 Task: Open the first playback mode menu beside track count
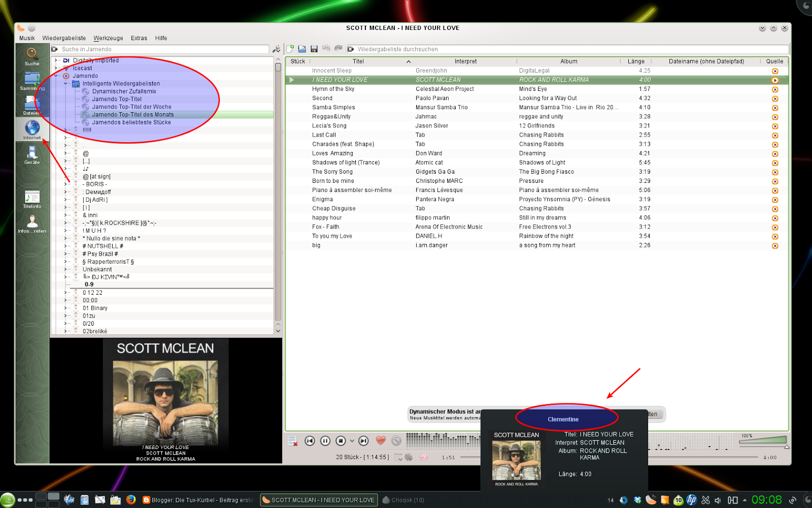click(398, 457)
